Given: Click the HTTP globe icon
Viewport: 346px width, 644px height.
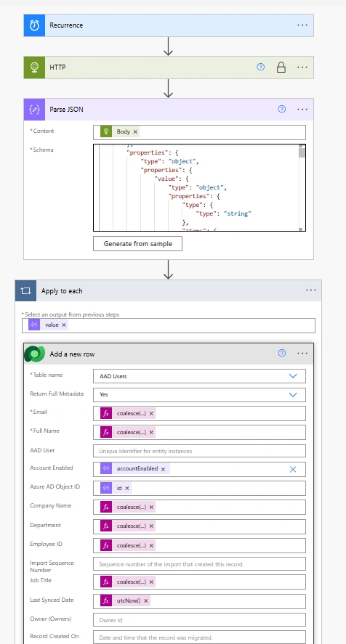Looking at the screenshot, I should [x=35, y=67].
